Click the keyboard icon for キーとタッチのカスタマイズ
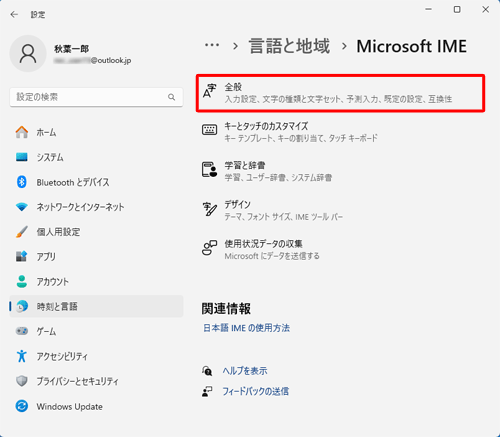This screenshot has width=500, height=437. pos(209,130)
